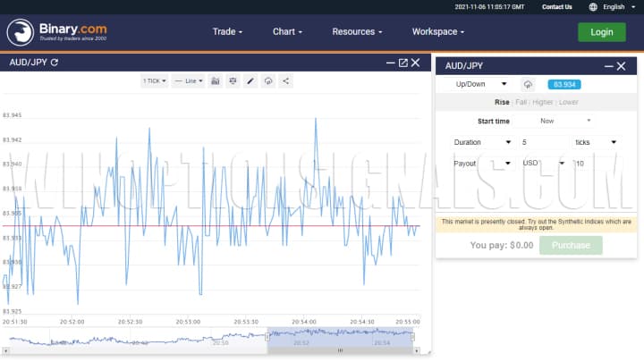Image resolution: width=644 pixels, height=362 pixels.
Task: Click the green Login button
Action: (601, 31)
